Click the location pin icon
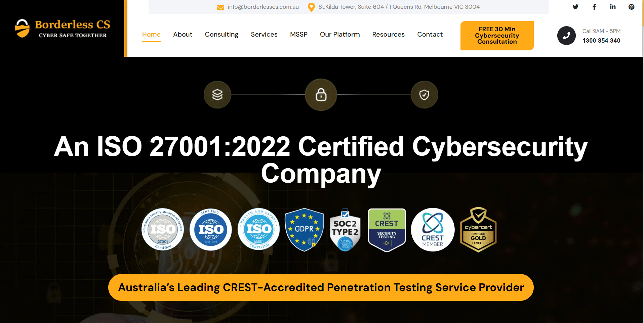644x323 pixels. tap(311, 7)
